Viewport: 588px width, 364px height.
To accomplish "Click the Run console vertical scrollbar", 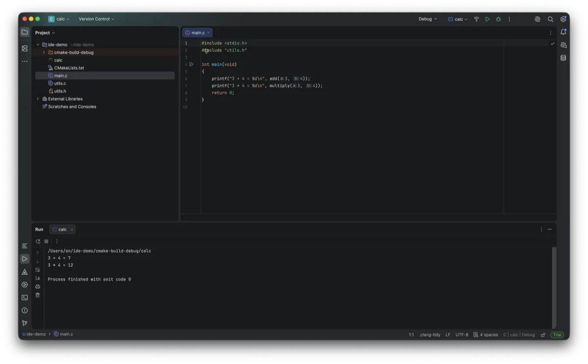I will click(x=554, y=288).
